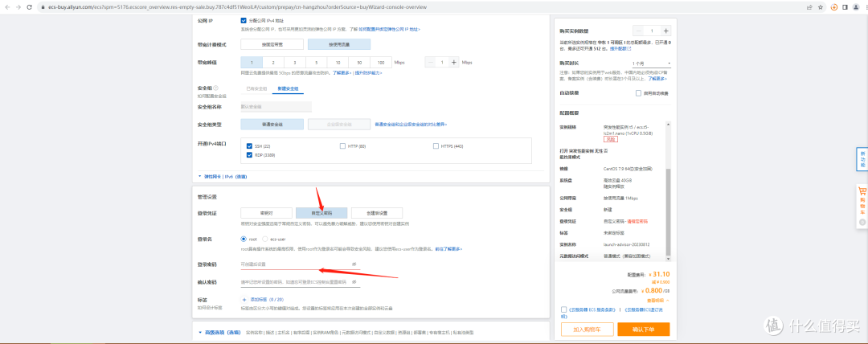Uncheck the SSH (22) port checkbox
Viewport: 868px width, 344px height.
pos(250,146)
